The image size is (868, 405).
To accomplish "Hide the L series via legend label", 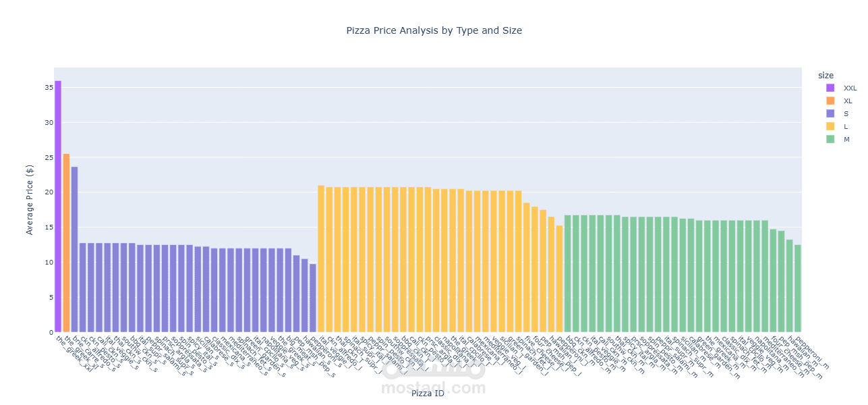I will pos(846,126).
